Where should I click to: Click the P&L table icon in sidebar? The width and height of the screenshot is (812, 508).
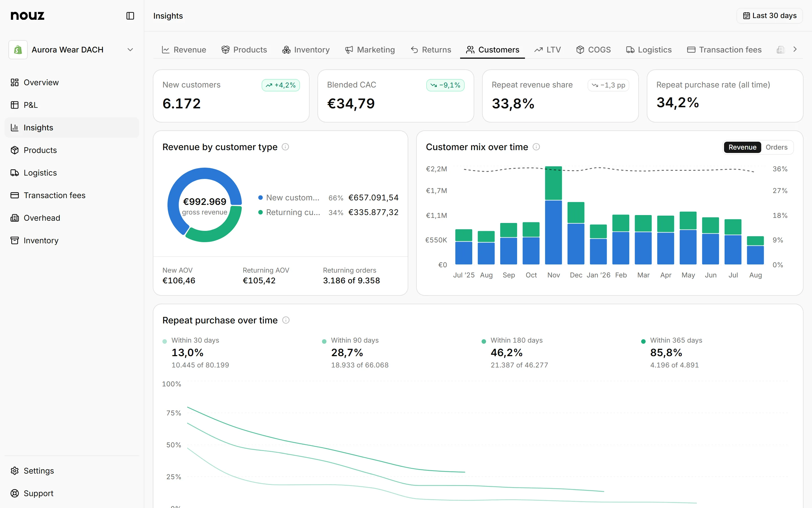[14, 105]
